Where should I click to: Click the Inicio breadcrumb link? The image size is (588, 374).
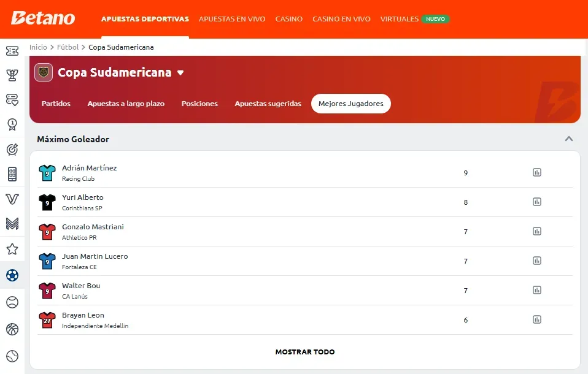pos(38,47)
